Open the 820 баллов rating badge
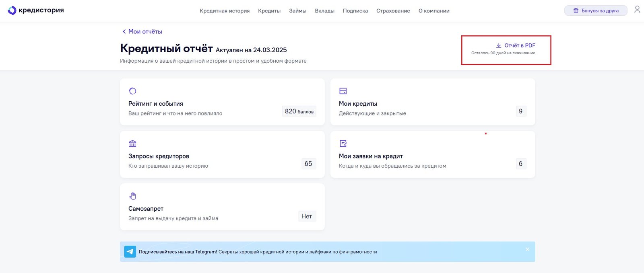Image resolution: width=644 pixels, height=273 pixels. coord(299,111)
